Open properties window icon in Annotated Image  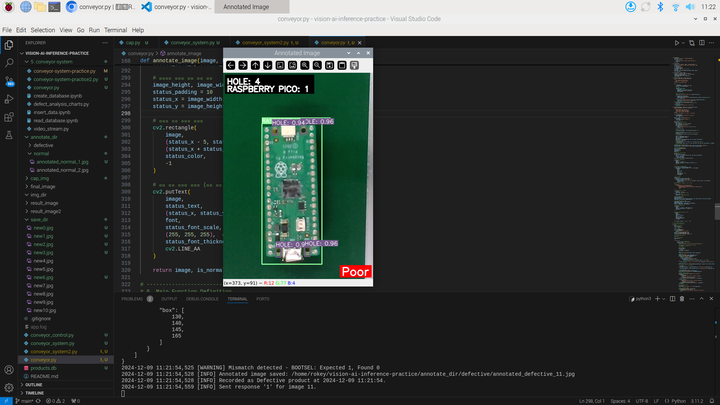coord(354,66)
